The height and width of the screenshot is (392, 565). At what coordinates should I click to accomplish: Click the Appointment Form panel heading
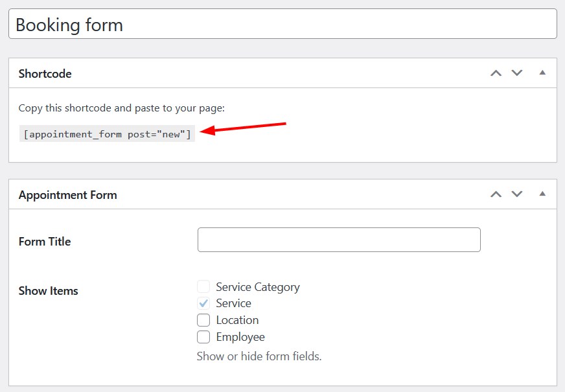pyautogui.click(x=68, y=195)
